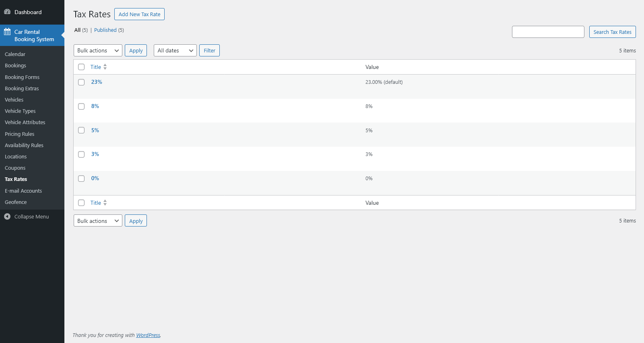Click the Title column header link
The image size is (644, 343).
tap(96, 67)
